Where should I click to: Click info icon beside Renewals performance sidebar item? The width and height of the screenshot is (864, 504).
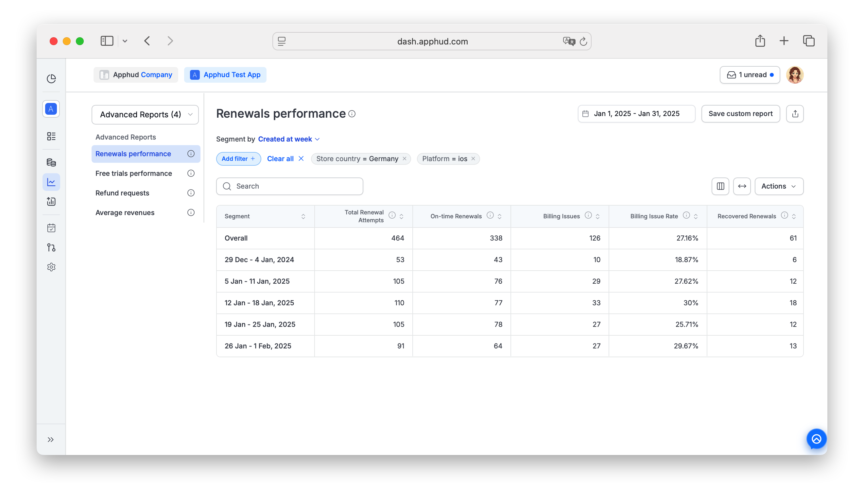coord(191,154)
